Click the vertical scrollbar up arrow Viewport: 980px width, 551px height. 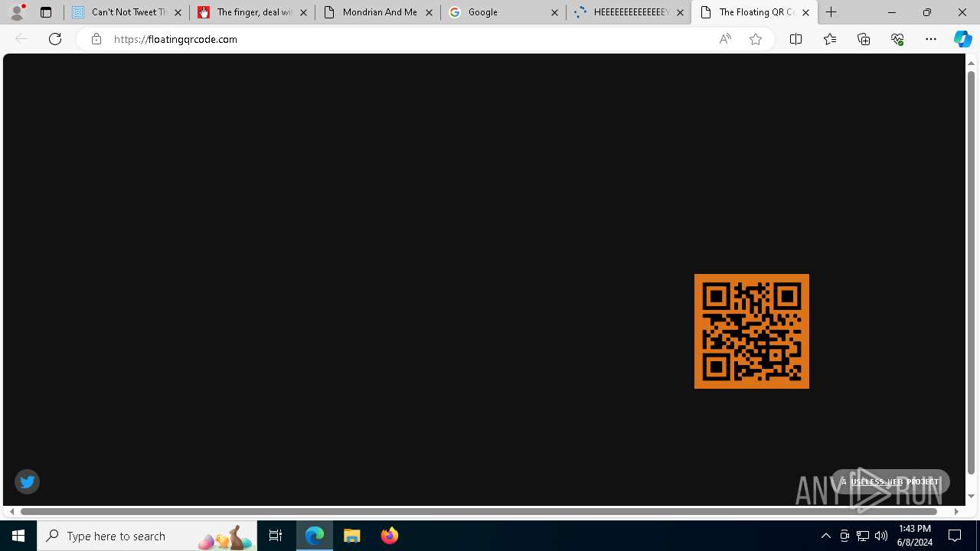(x=971, y=62)
